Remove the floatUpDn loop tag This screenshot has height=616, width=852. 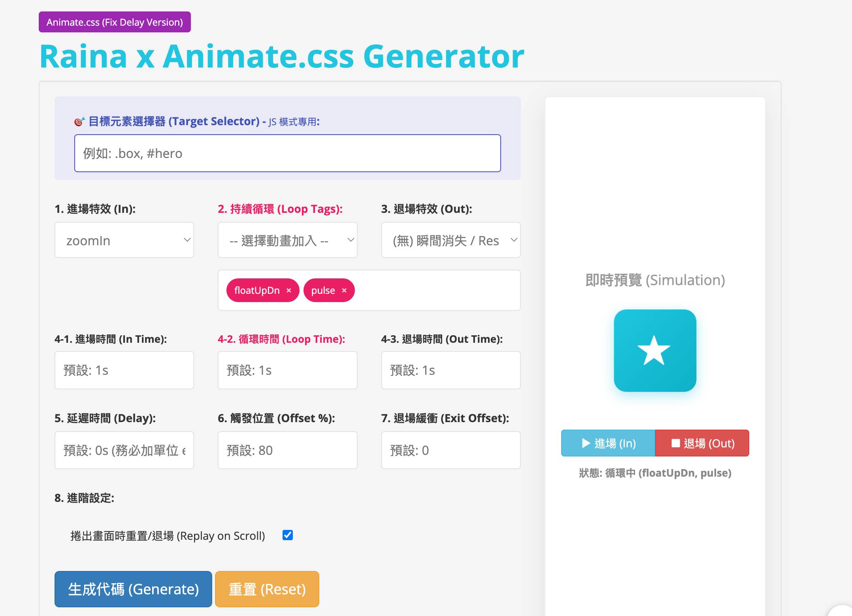click(x=289, y=291)
